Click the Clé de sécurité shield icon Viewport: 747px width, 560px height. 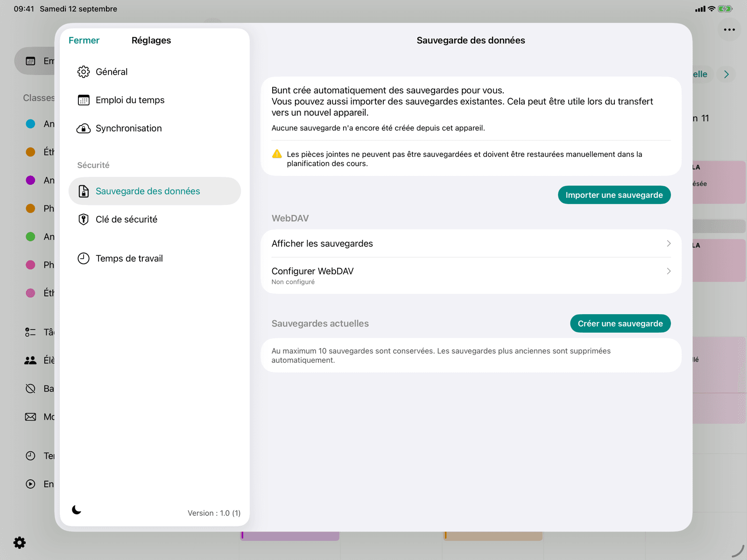coord(84,219)
